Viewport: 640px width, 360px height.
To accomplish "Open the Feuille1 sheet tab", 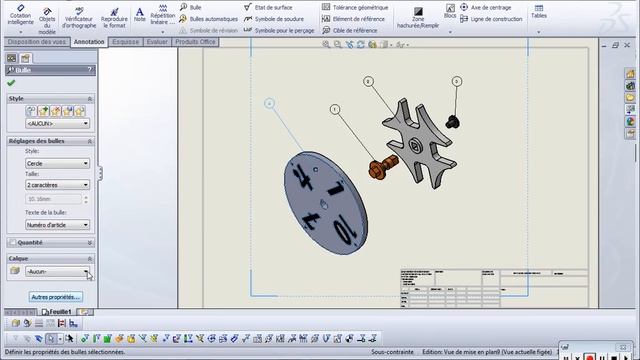I will click(57, 312).
